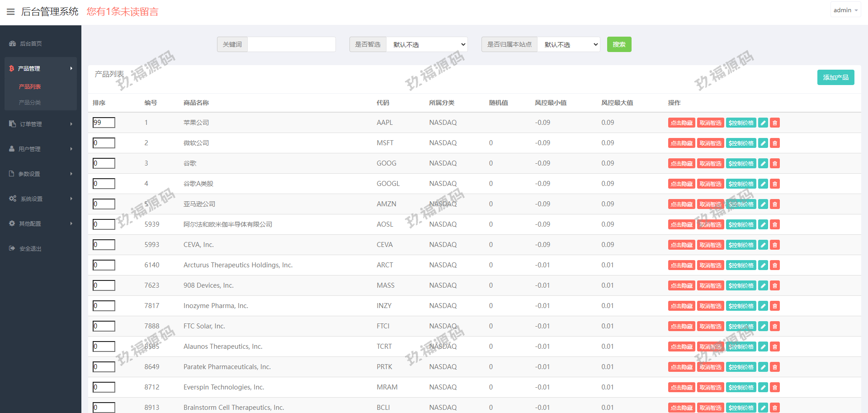Expand 订单管理 in the sidebar
Image resolution: width=868 pixels, height=413 pixels.
tap(41, 124)
